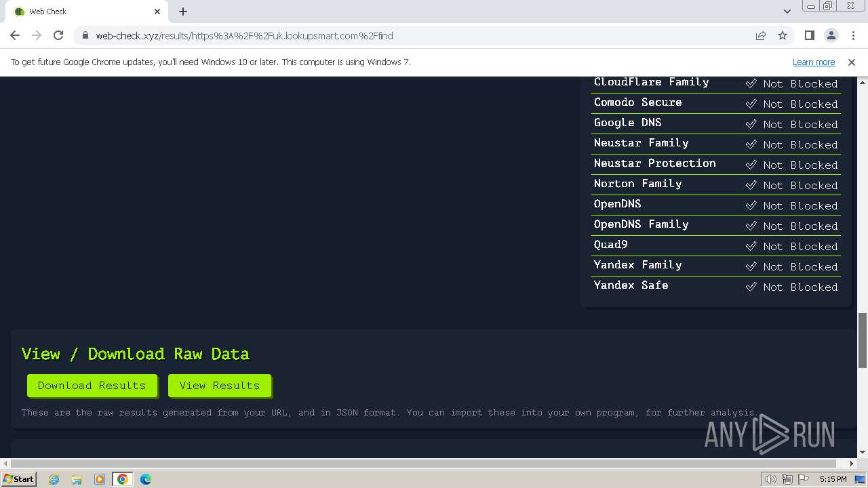Open Microsoft Edge from taskbar
868x488 pixels.
coord(146,479)
